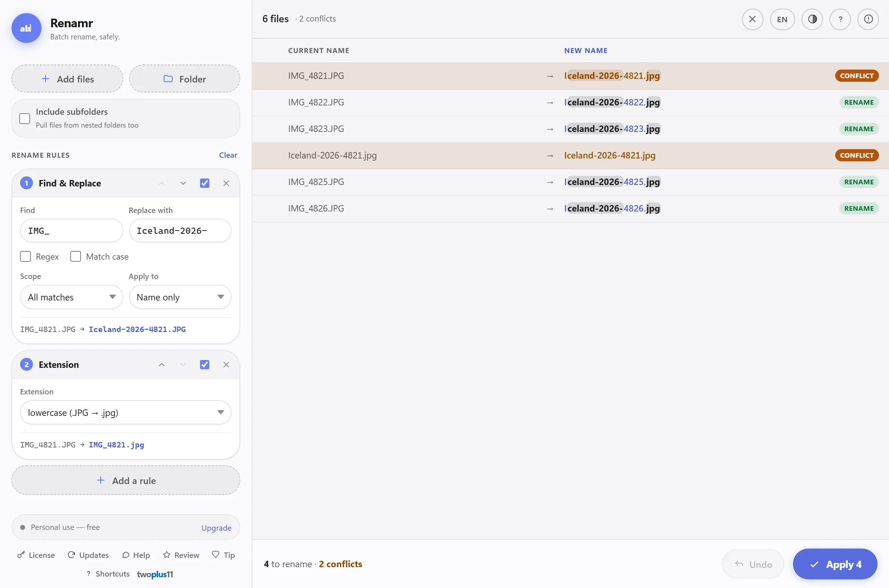Screen dimensions: 889x588
Task: Disable the Find & Replace rule checkbox
Action: (205, 183)
